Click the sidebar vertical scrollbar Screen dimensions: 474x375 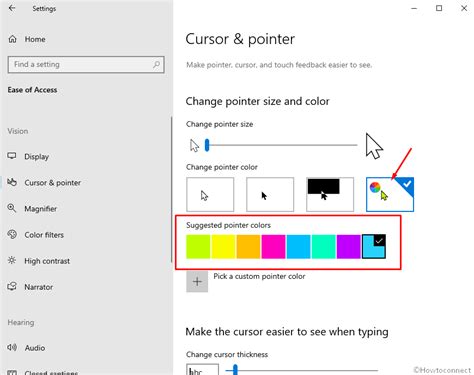[x=171, y=190]
